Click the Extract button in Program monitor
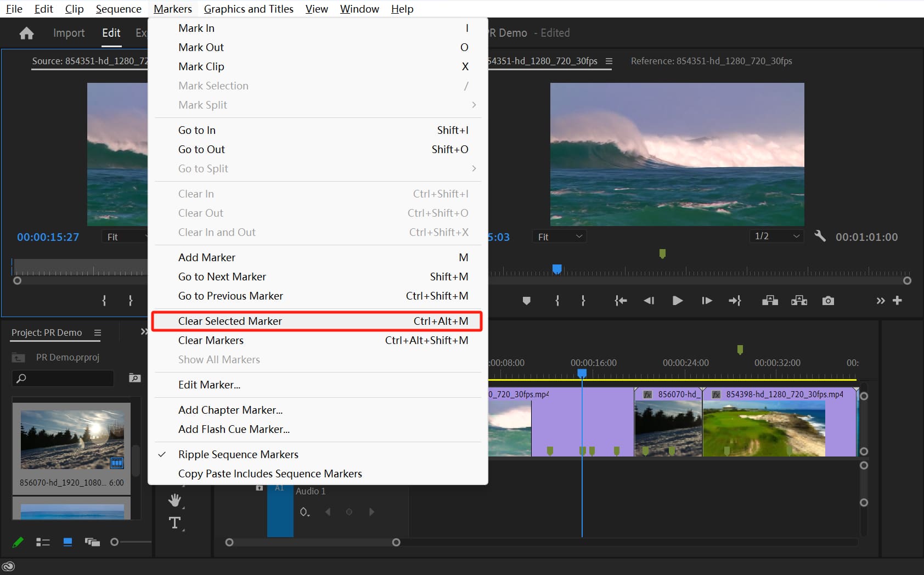The height and width of the screenshot is (575, 924). (799, 301)
